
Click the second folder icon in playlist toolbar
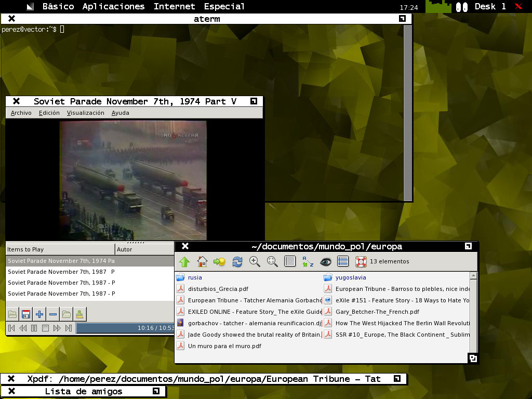click(x=66, y=314)
